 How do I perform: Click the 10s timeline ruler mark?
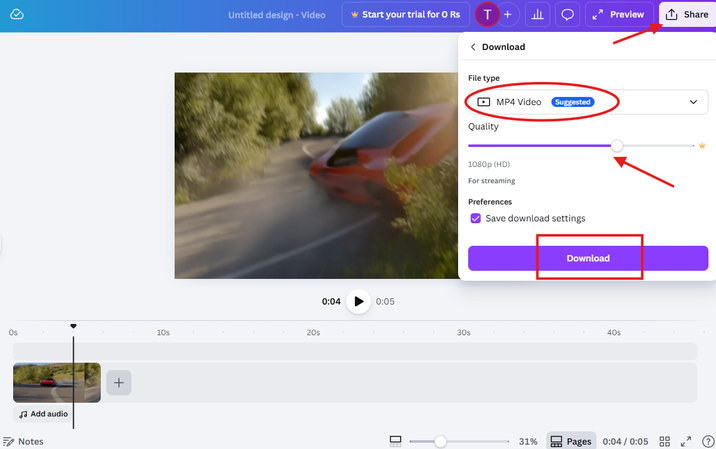pyautogui.click(x=163, y=333)
